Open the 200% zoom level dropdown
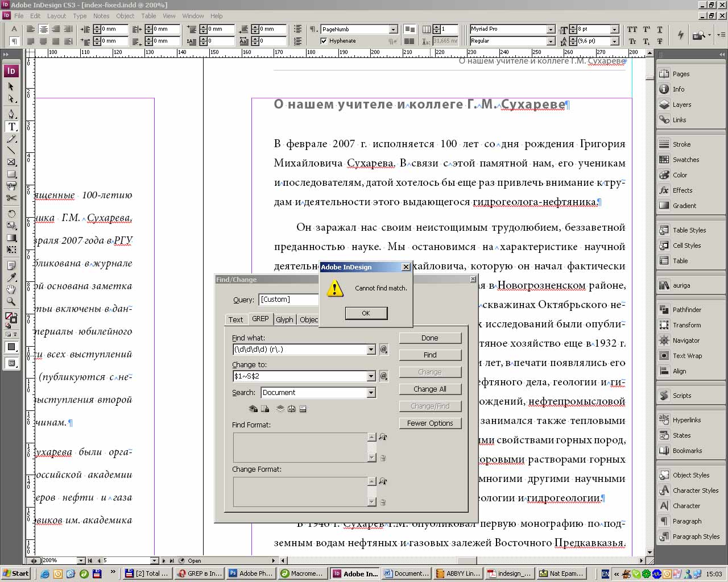The width and height of the screenshot is (728, 582). pos(81,560)
